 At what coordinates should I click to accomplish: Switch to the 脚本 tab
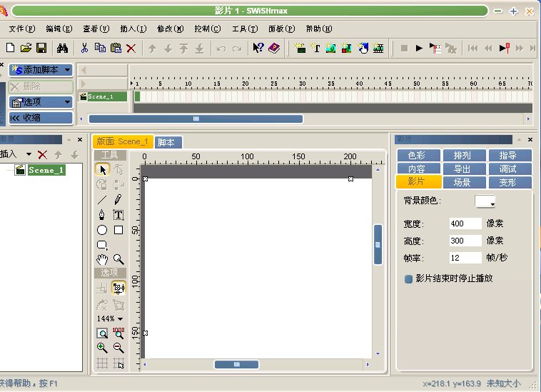168,142
